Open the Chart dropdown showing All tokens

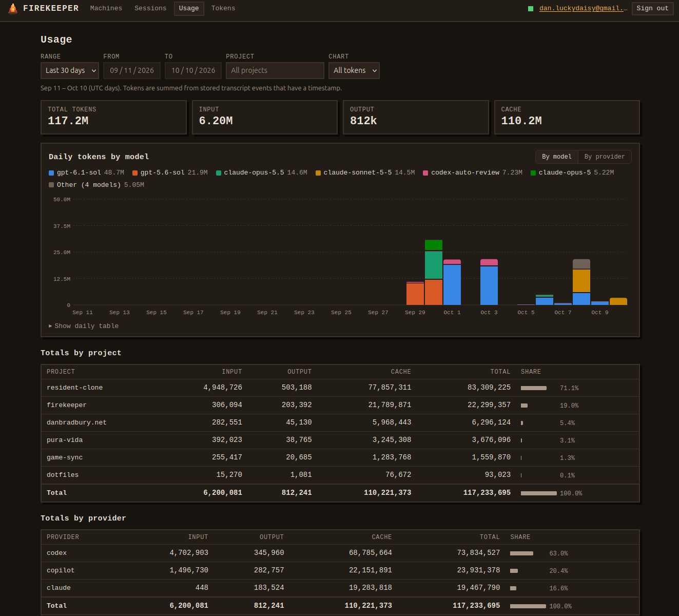pos(354,70)
